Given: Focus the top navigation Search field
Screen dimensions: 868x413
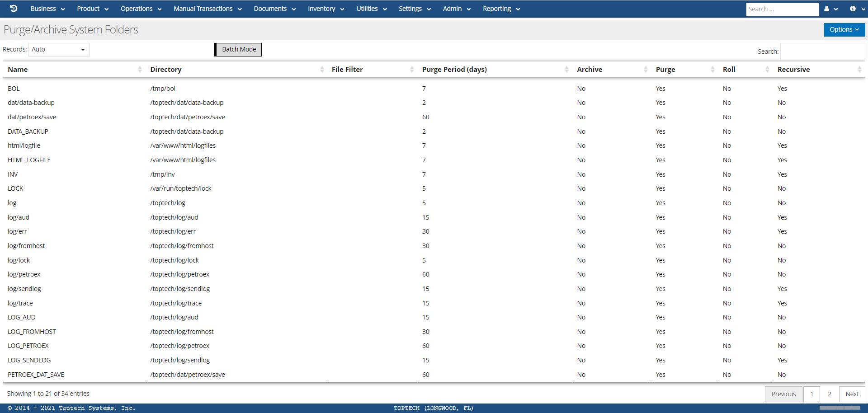Looking at the screenshot, I should pos(782,9).
